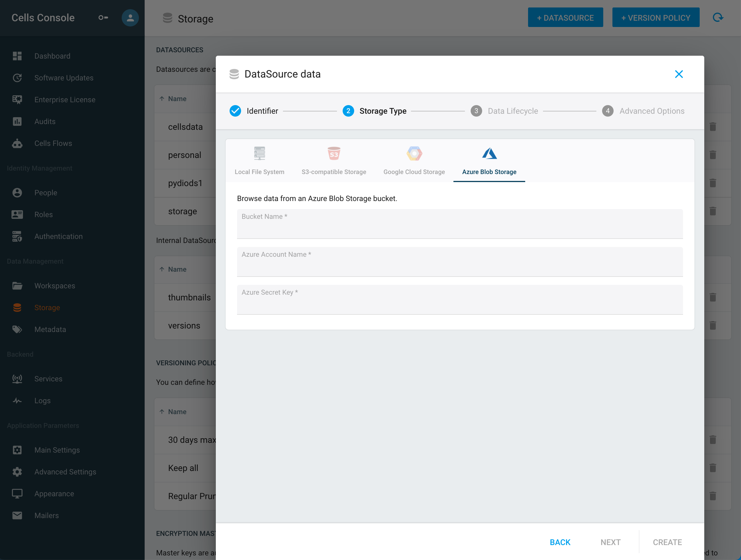
Task: Switch to Google Cloud Storage tab
Action: (x=414, y=160)
